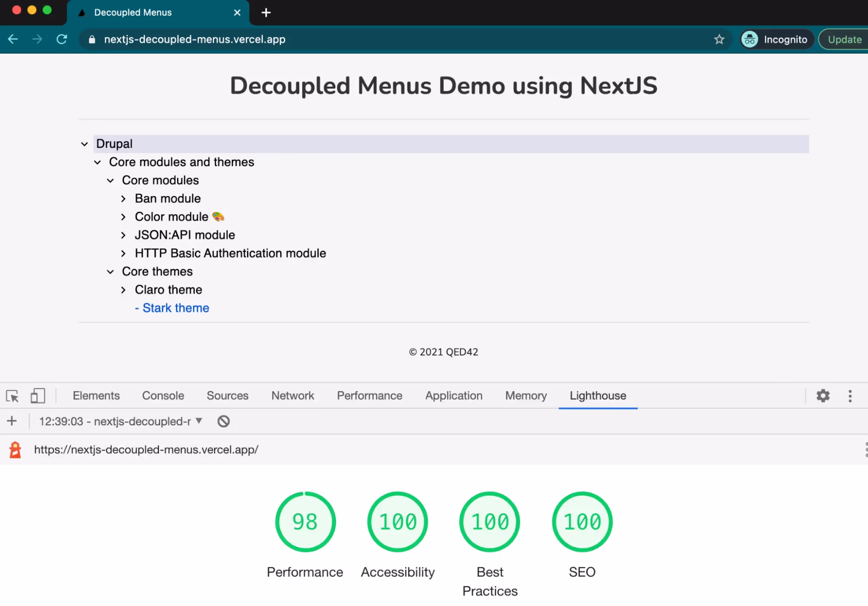Expand HTTP Basic Authentication module chevron
Viewport: 868px width, 606px height.
click(x=123, y=254)
